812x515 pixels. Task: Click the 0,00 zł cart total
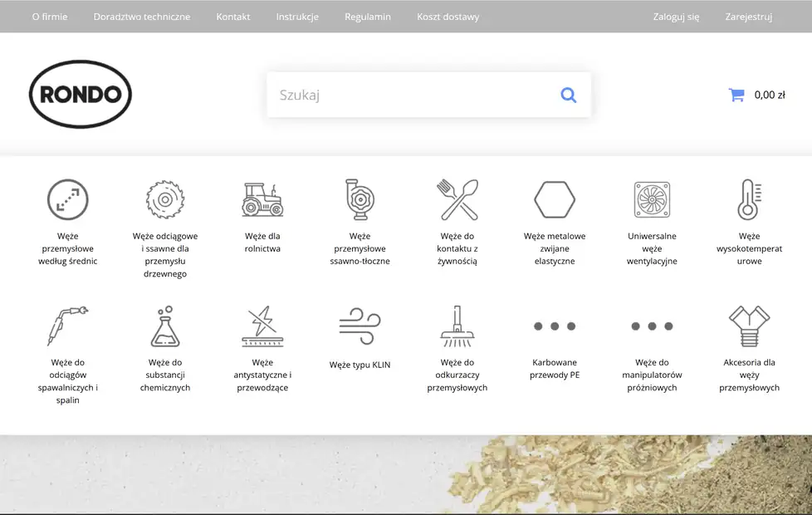click(x=770, y=95)
